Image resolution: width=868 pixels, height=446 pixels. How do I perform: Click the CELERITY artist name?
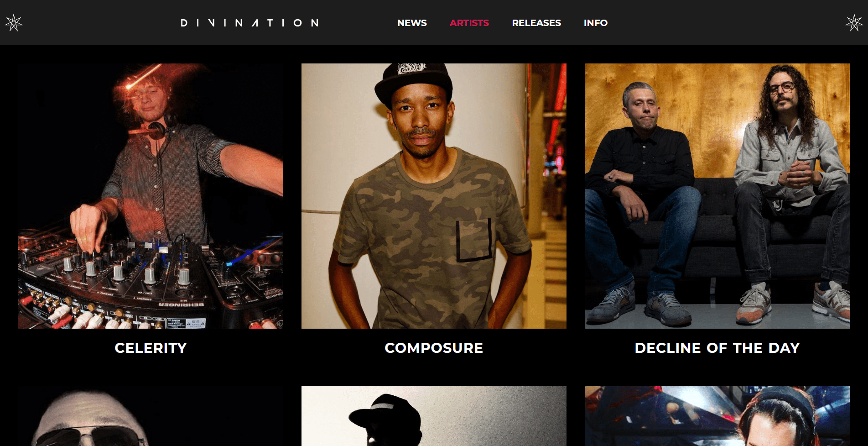point(151,348)
